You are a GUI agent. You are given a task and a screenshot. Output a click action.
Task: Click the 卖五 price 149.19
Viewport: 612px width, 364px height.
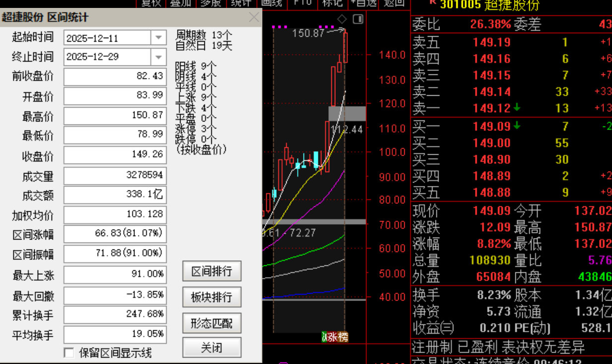[491, 42]
